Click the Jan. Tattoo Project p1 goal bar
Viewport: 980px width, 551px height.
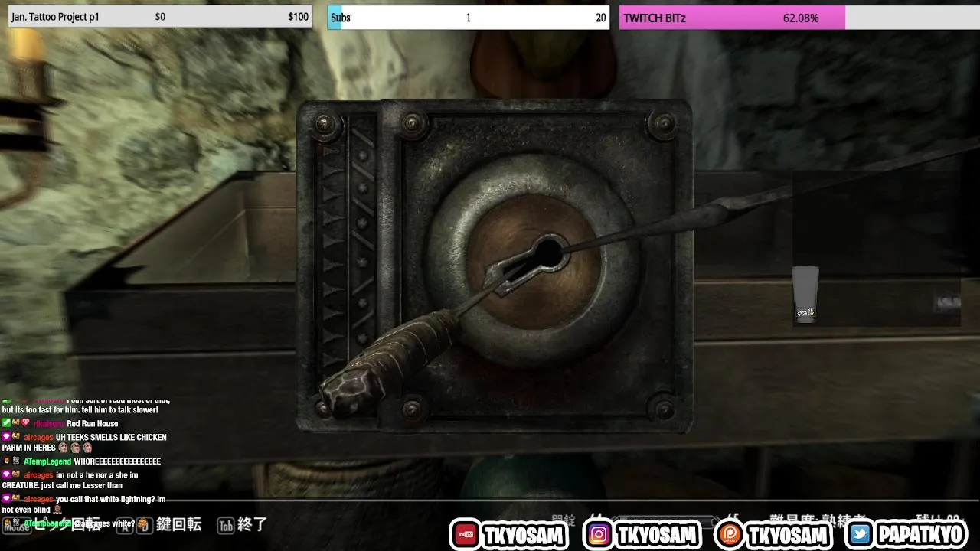pyautogui.click(x=160, y=17)
